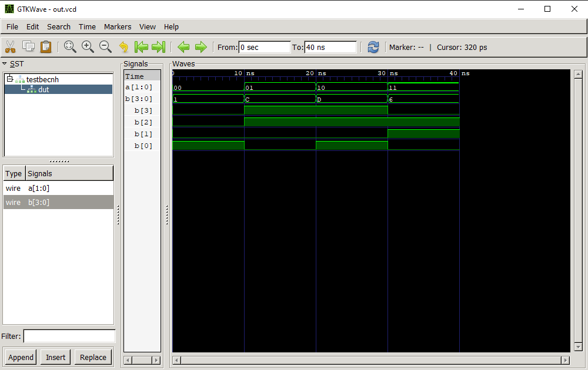The height and width of the screenshot is (370, 588).
Task: Click the 30 ns timeline marker
Action: (x=387, y=73)
